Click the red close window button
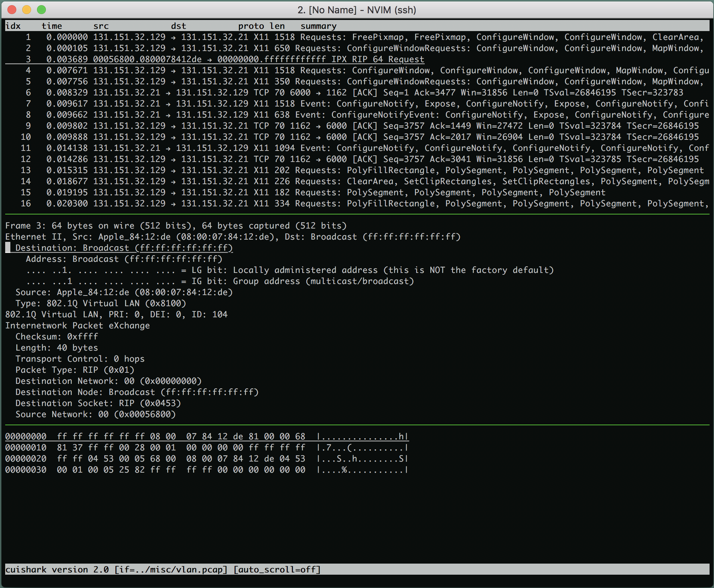Screen dimensions: 714x588 pyautogui.click(x=12, y=10)
